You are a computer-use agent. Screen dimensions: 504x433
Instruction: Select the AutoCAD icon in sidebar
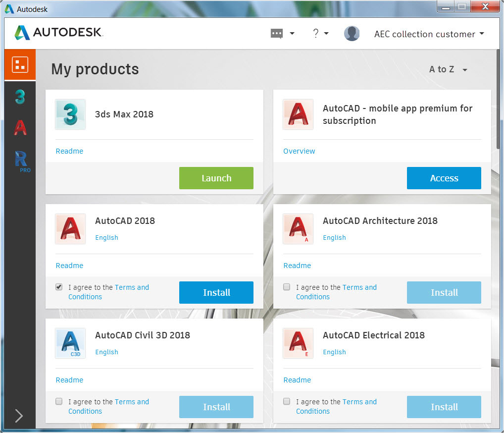tap(20, 128)
